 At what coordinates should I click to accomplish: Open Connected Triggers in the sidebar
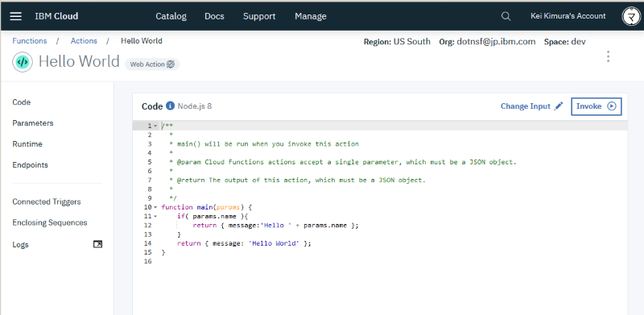click(x=47, y=201)
